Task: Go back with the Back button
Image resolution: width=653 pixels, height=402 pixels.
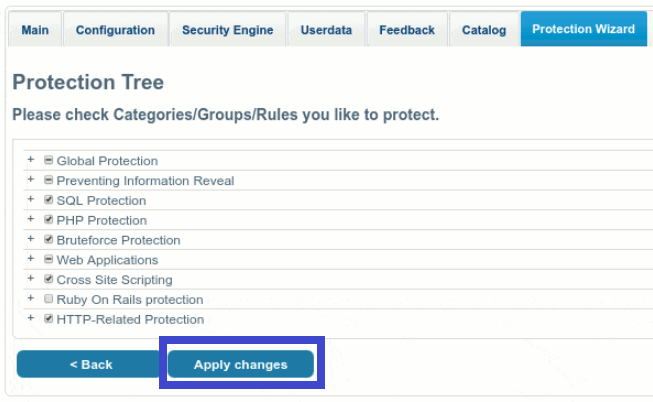Action: (90, 364)
